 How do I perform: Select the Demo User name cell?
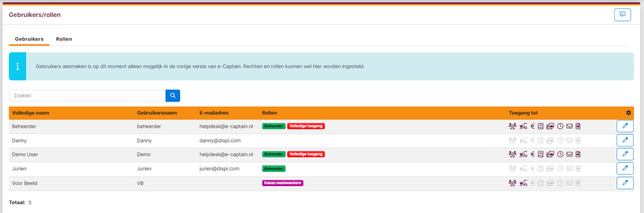point(25,154)
